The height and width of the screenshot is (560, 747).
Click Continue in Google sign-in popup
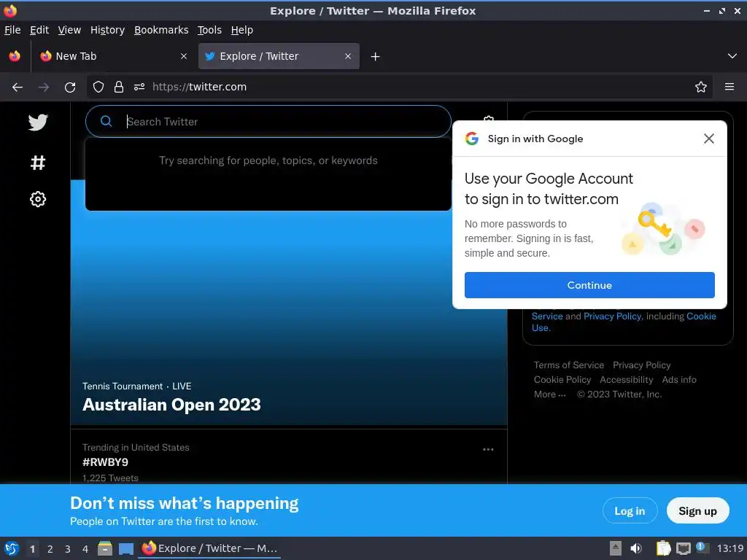[x=589, y=285]
